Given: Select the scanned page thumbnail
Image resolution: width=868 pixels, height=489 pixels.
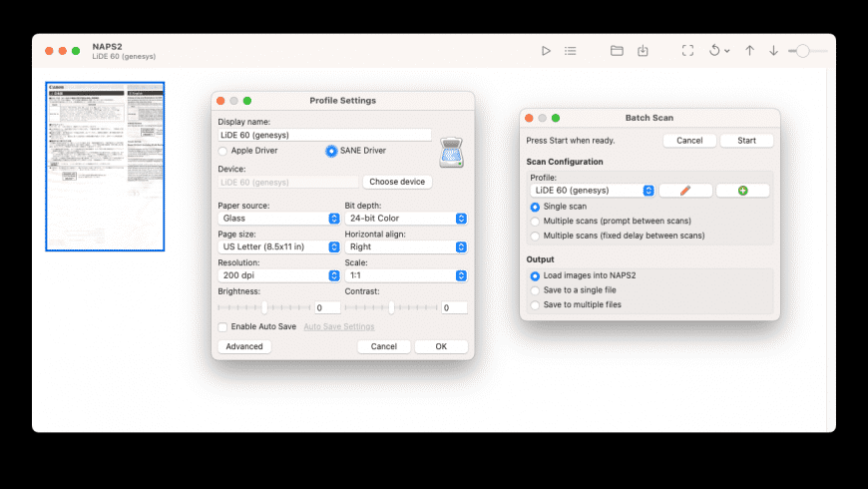Looking at the screenshot, I should [x=105, y=167].
